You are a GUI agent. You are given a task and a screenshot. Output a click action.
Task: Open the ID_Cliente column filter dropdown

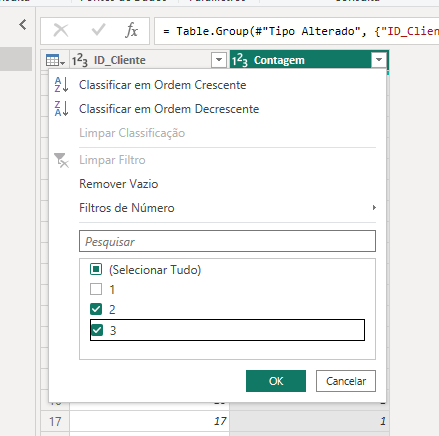point(219,60)
